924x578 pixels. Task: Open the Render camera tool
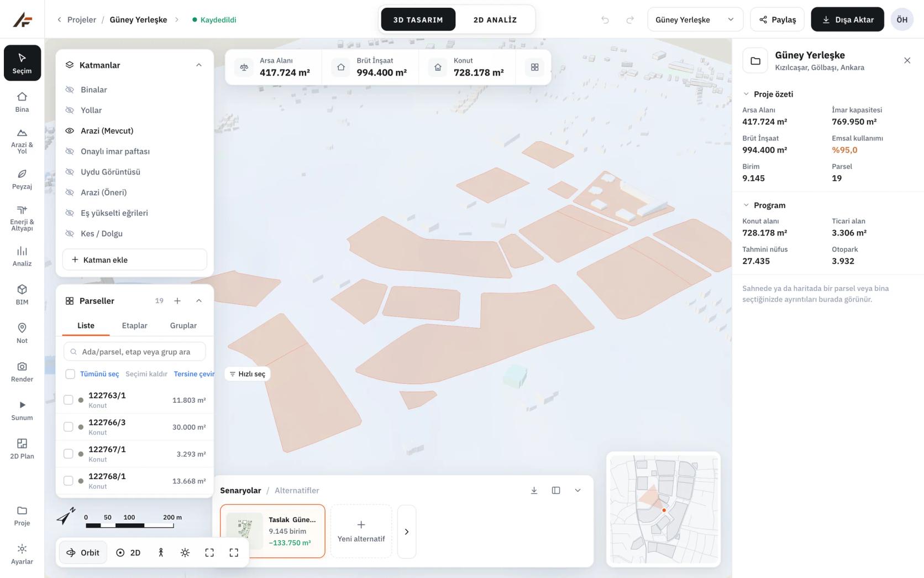pyautogui.click(x=22, y=372)
